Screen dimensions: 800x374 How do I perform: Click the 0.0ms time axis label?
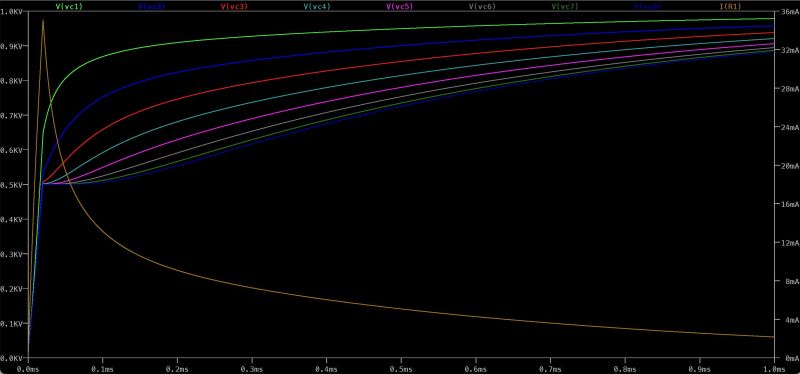coord(28,368)
